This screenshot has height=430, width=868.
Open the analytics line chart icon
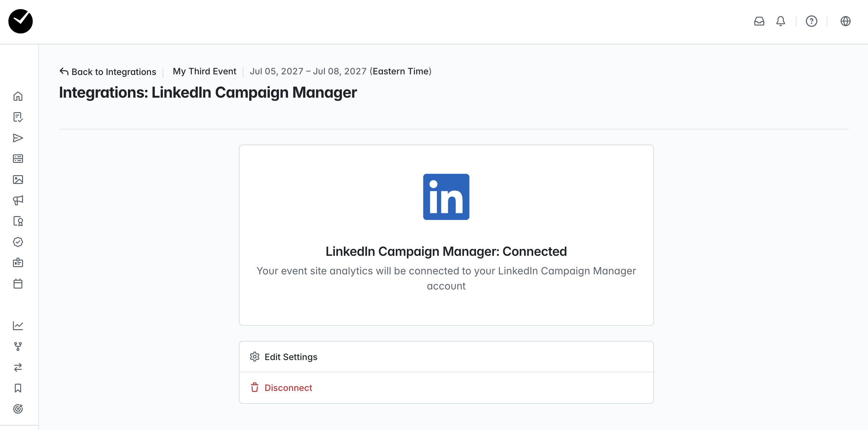[18, 325]
